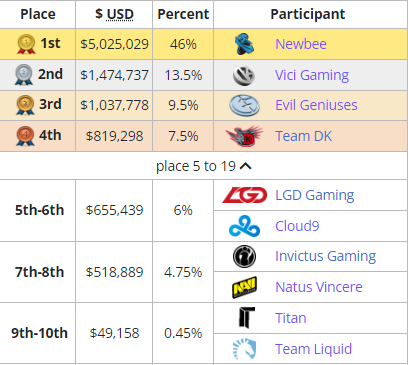Collapse the place 5 to 19 section
This screenshot has width=408, height=365.
pos(203,166)
